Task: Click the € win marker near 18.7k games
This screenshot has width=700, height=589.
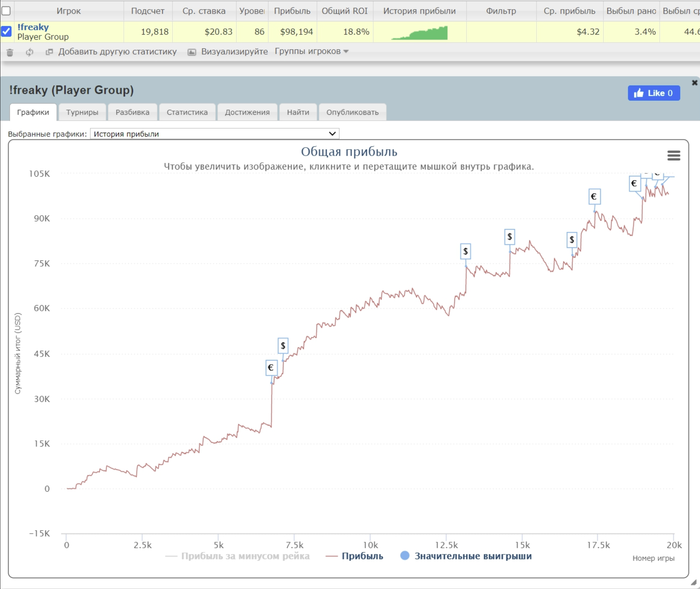Action: [x=634, y=184]
